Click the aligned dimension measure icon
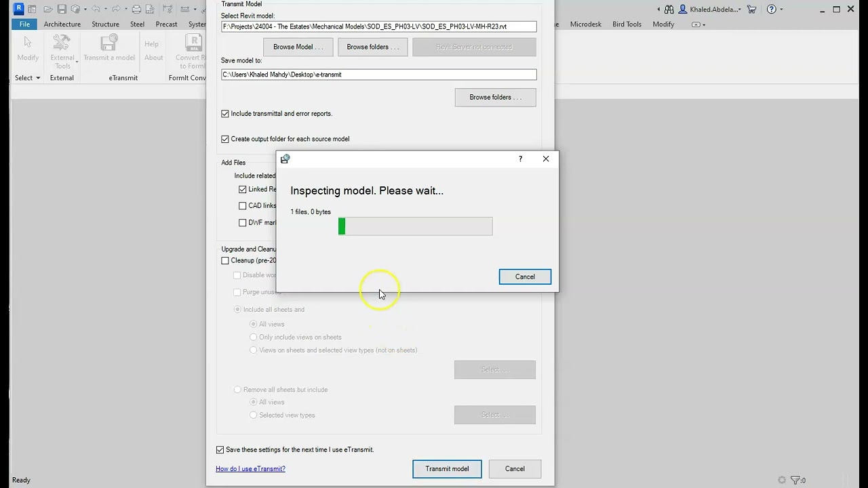Viewport: 868px width, 488px height. click(167, 9)
